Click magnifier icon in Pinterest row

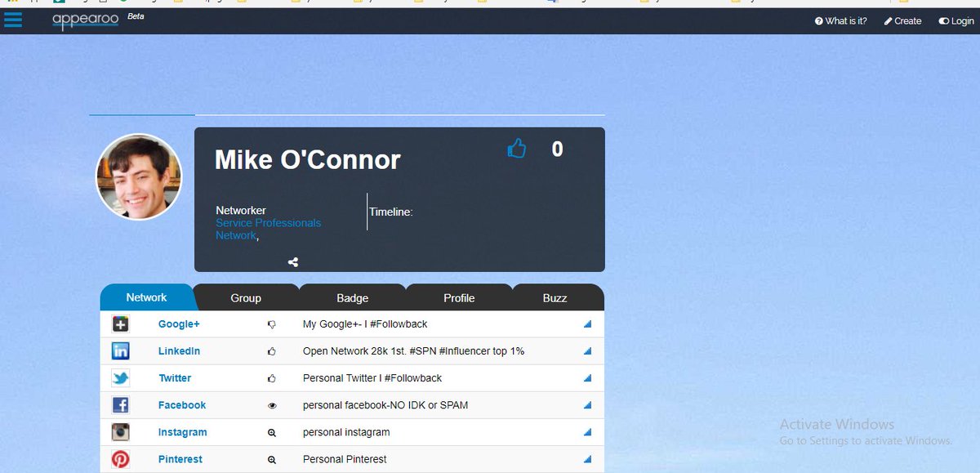[272, 459]
